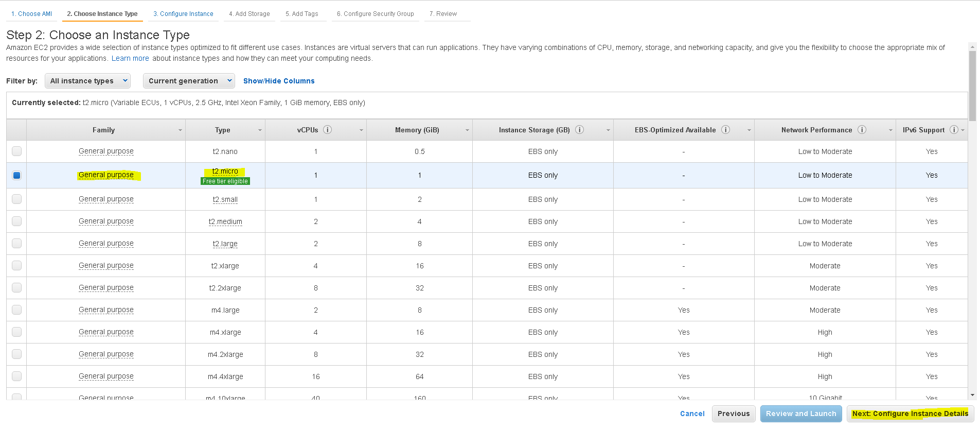Open vCPUs column sort arrow
The image size is (980, 429).
pos(361,130)
